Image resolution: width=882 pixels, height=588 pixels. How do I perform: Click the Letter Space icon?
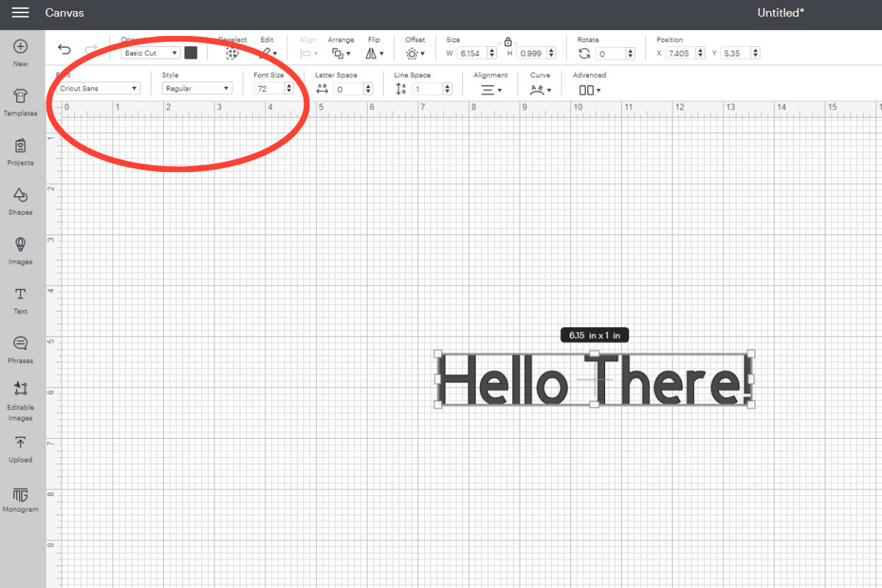322,88
